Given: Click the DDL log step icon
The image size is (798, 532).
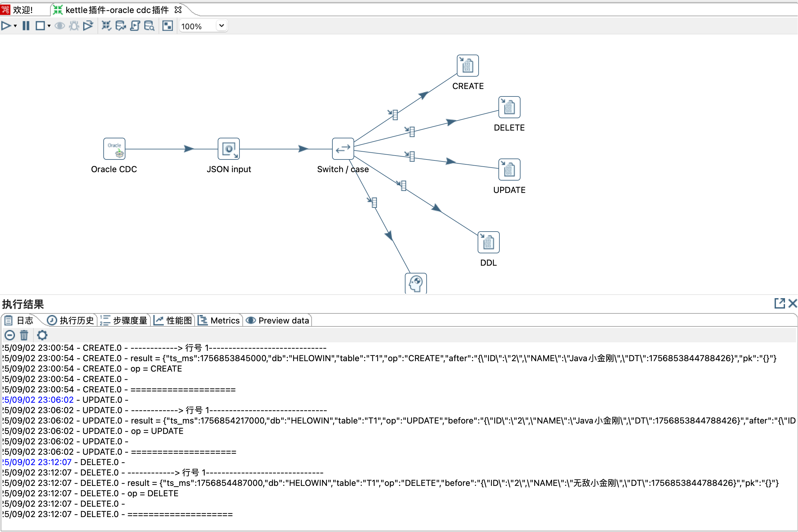Looking at the screenshot, I should pyautogui.click(x=488, y=242).
